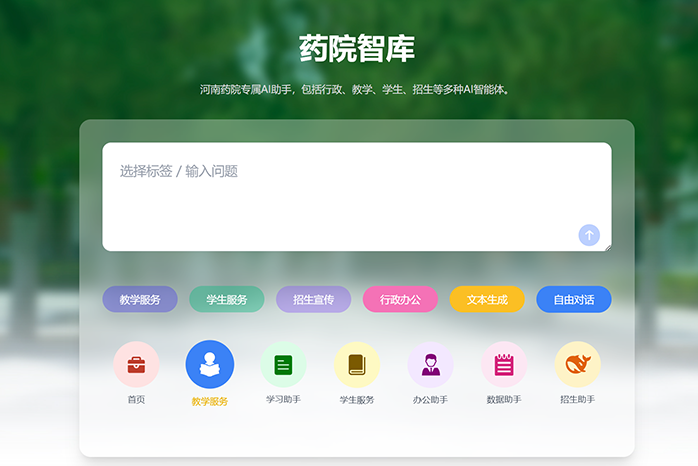The width and height of the screenshot is (698, 466).
Task: Enable the 招生宣传 tag pill
Action: pos(313,299)
